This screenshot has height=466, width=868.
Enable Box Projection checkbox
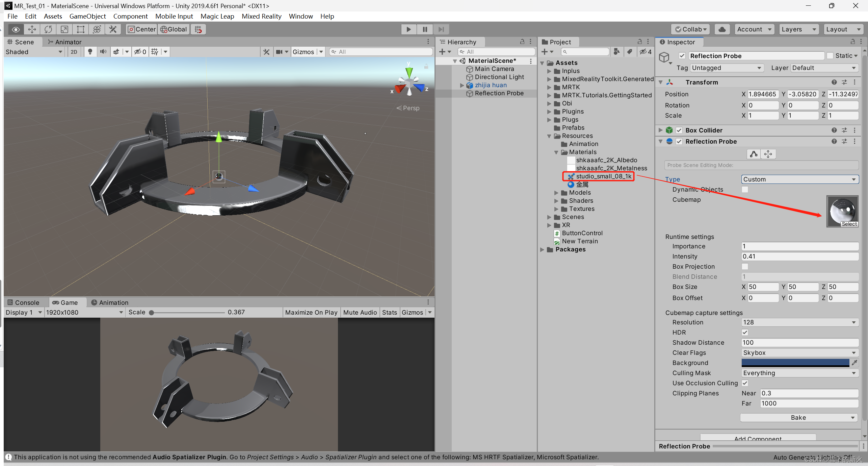745,266
